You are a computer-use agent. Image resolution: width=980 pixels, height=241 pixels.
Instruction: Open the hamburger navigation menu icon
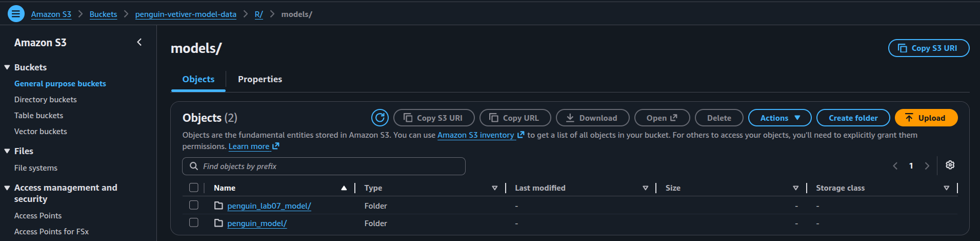[x=16, y=14]
